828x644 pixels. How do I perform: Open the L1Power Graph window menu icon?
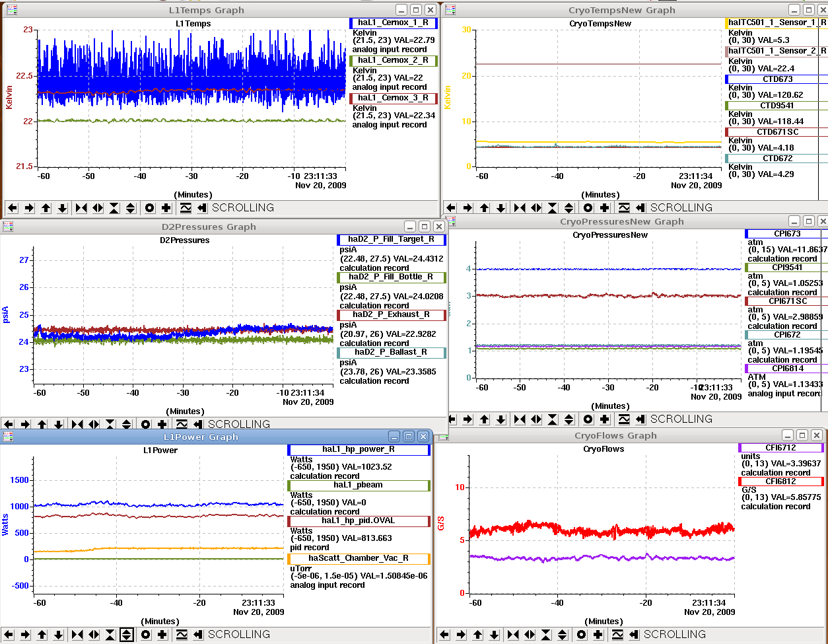(7, 437)
